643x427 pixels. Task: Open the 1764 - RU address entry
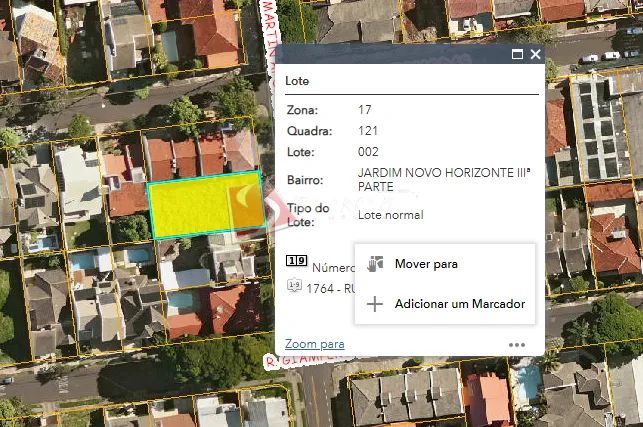point(331,288)
